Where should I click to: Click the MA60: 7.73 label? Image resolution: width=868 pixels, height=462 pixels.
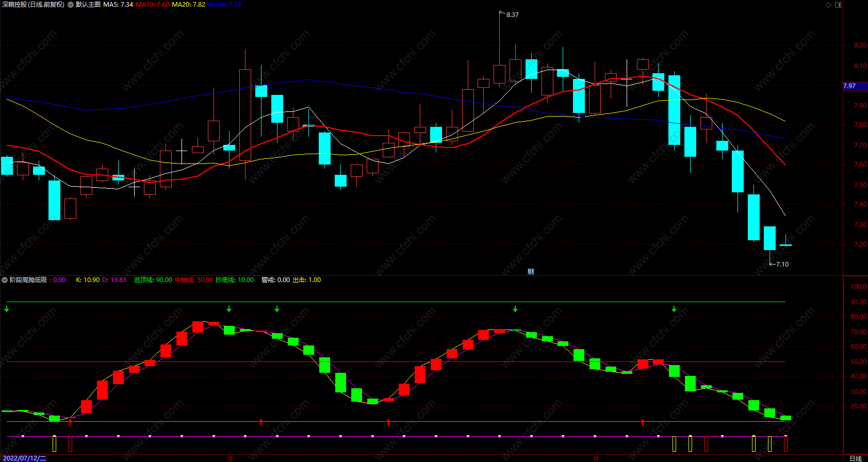pyautogui.click(x=224, y=5)
